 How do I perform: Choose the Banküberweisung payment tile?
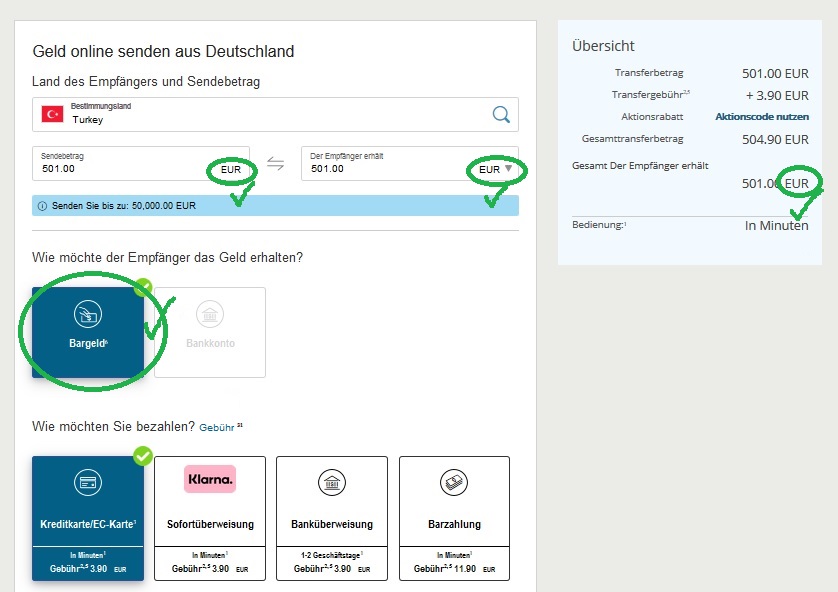pos(331,518)
